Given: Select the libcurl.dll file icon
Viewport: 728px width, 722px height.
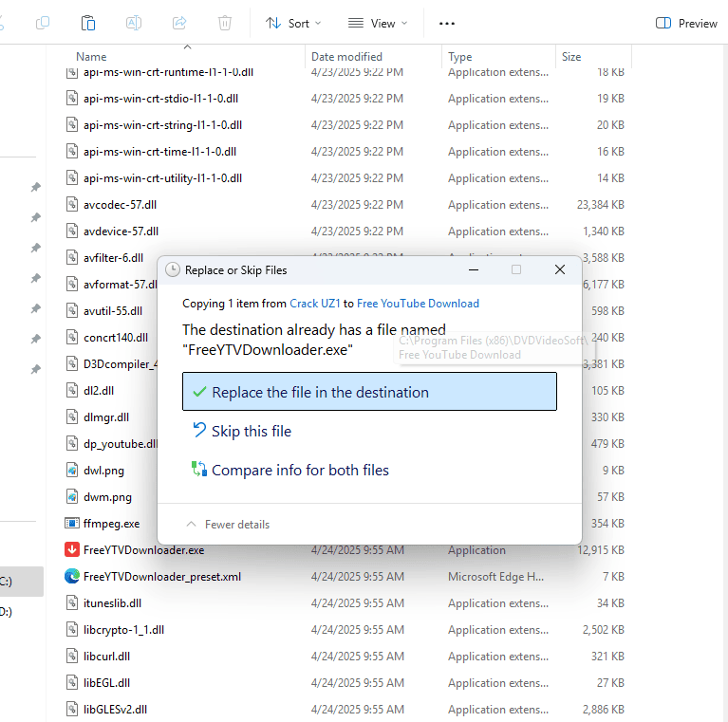Looking at the screenshot, I should point(71,656).
